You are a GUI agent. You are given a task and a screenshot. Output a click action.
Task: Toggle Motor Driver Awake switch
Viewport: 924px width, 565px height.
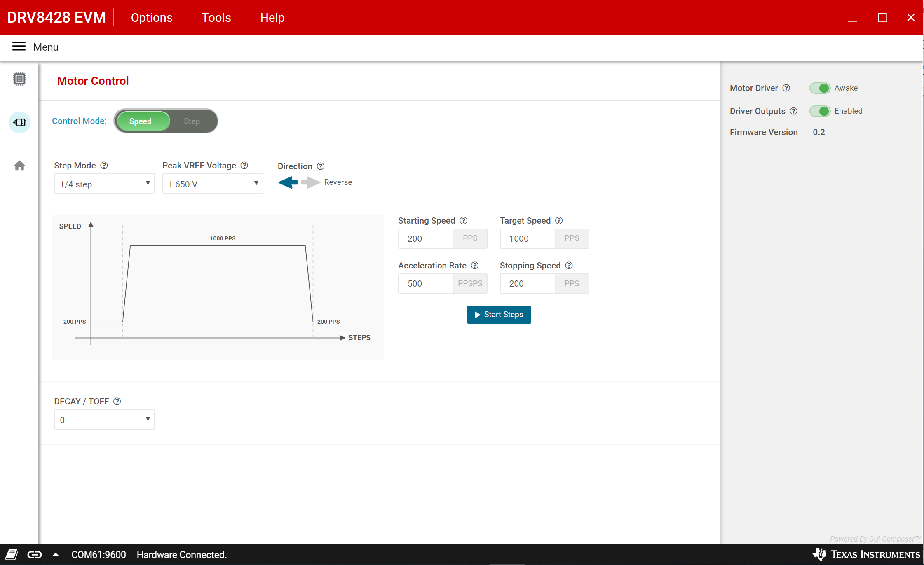pyautogui.click(x=820, y=88)
